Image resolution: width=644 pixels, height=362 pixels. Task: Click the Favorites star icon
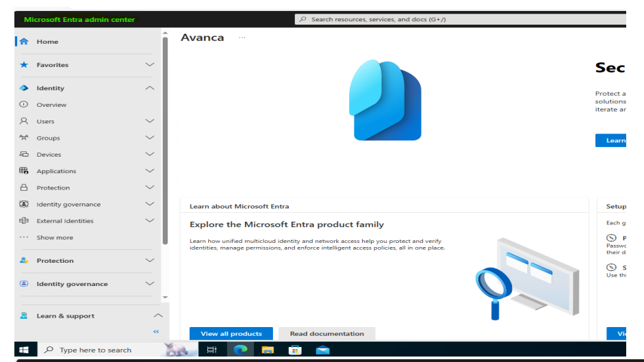click(24, 64)
